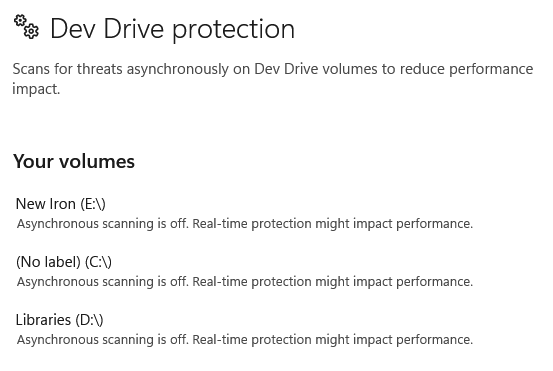Click 'Dev Drive volumes' phrase in the description
553x371 pixels.
tap(316, 69)
